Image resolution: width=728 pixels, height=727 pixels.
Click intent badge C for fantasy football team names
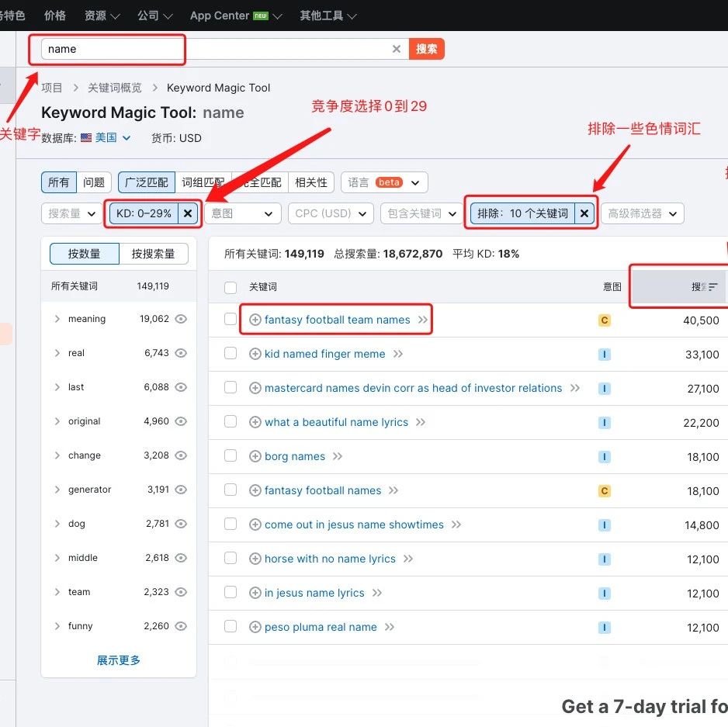(604, 320)
